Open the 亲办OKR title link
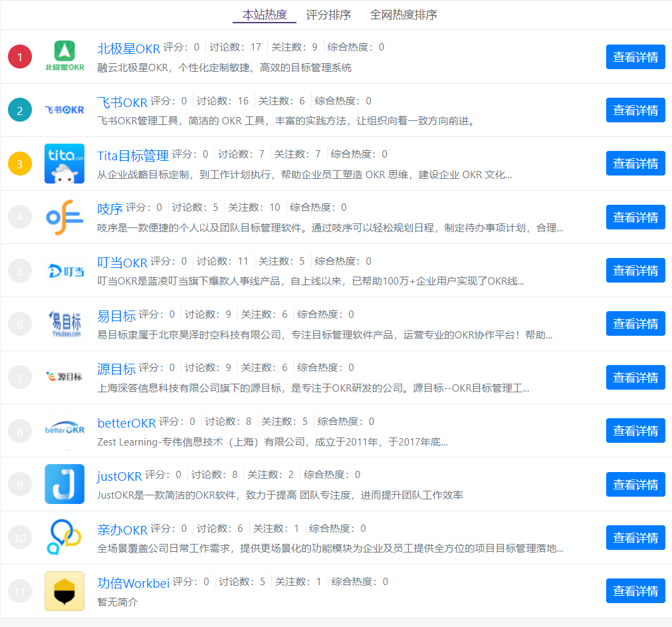Screen dimensions: 672x627 pos(122,530)
